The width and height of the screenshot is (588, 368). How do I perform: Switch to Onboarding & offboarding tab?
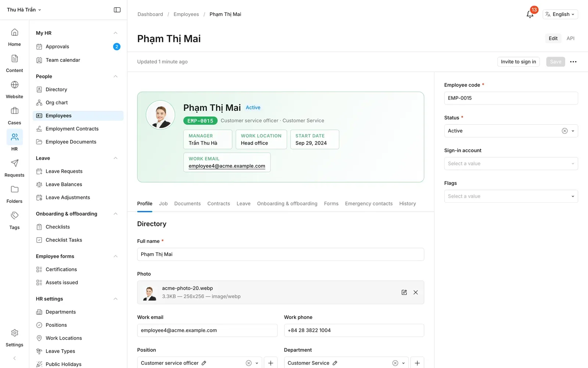(287, 204)
